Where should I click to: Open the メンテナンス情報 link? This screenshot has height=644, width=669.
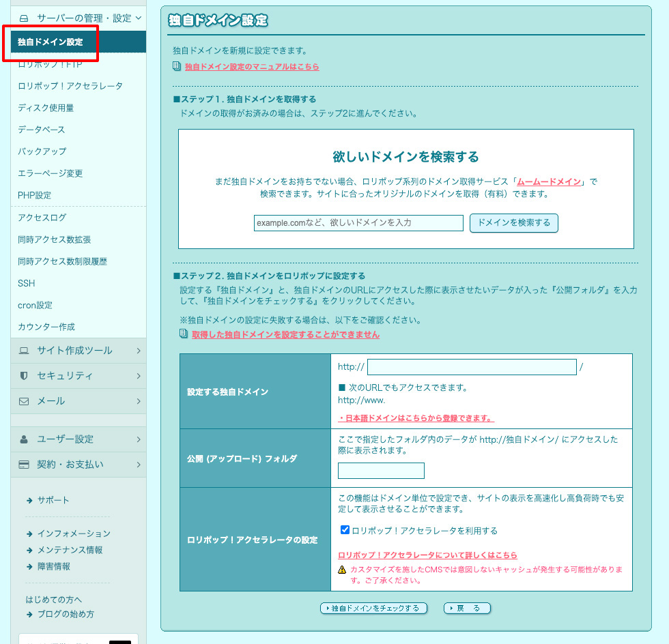(70, 550)
